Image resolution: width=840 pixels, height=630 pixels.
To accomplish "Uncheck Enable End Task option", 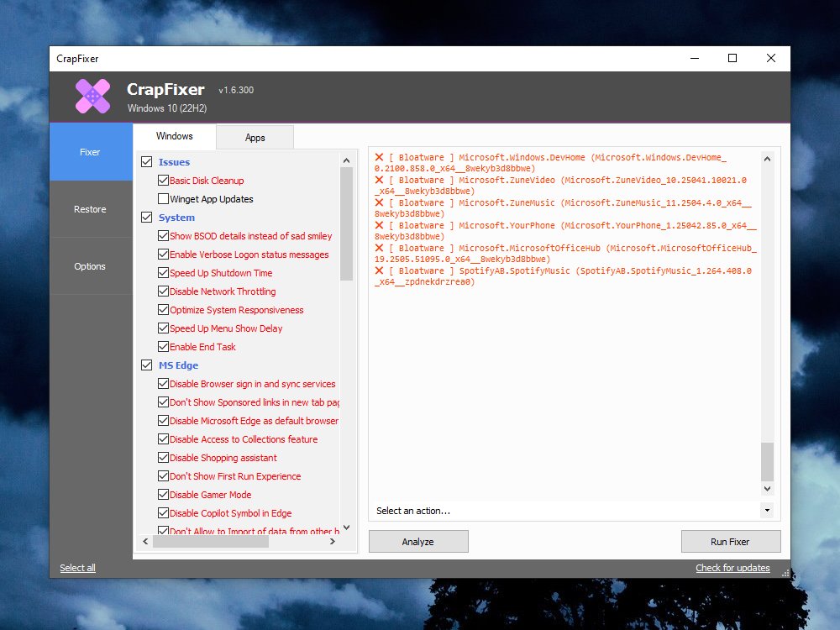I will pos(164,347).
